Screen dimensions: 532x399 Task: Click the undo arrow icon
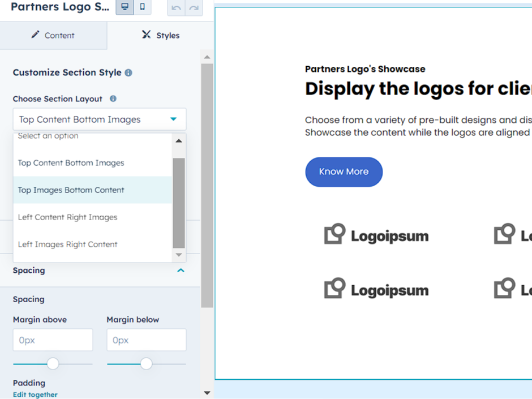pyautogui.click(x=176, y=8)
